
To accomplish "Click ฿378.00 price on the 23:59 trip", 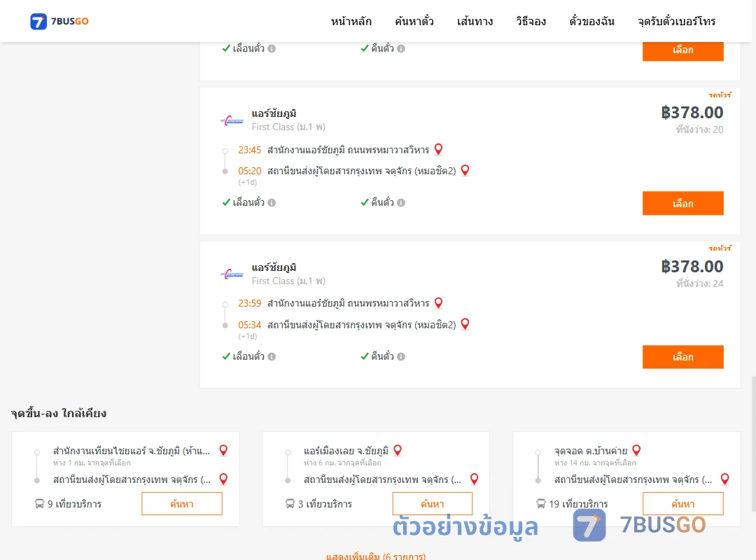I will click(x=692, y=266).
